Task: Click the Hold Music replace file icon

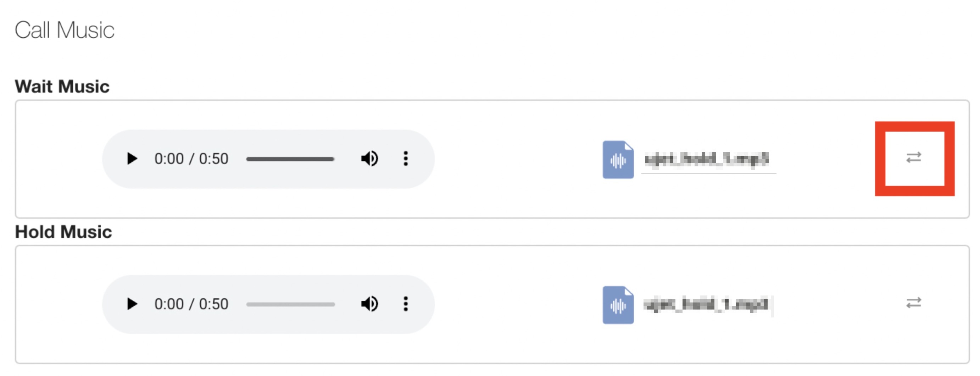Action: (913, 303)
